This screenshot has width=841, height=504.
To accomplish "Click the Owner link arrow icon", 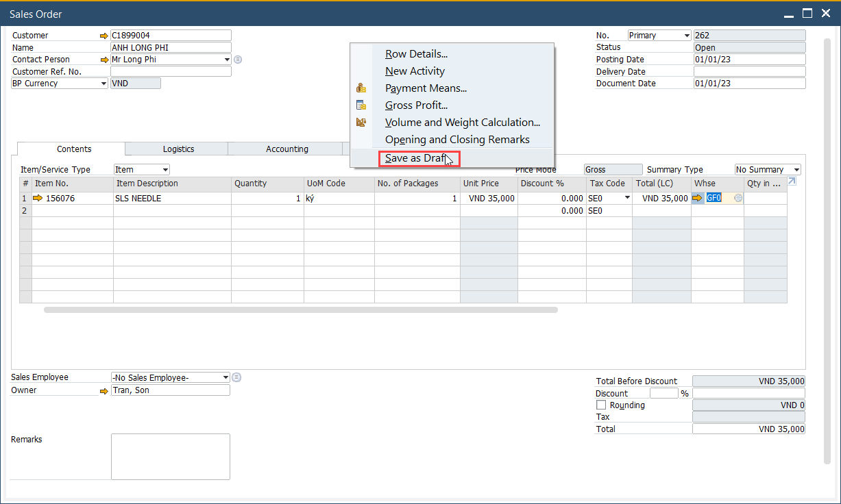I will point(104,390).
